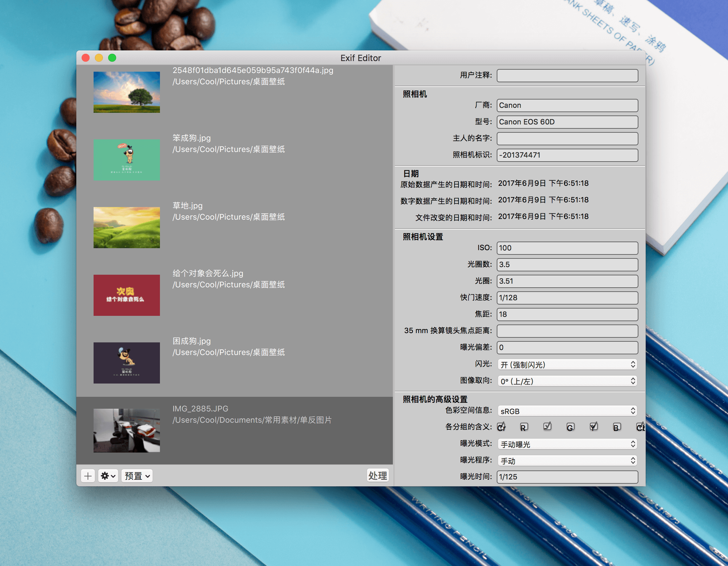The height and width of the screenshot is (566, 728).
Task: Click the 光圈 field with 3.51
Action: (567, 281)
